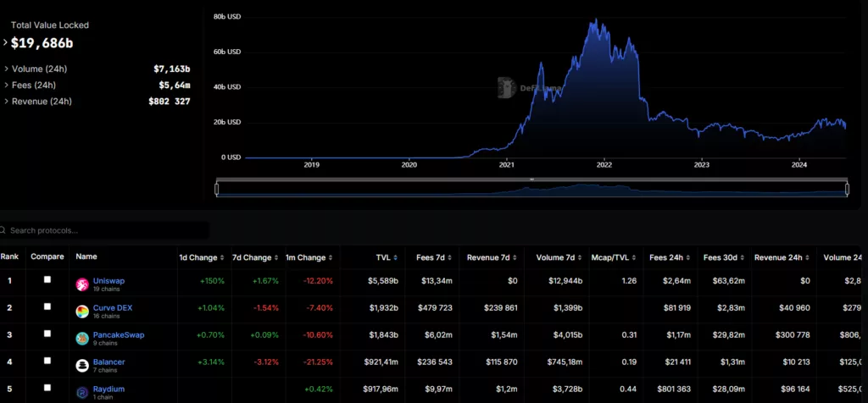Click the Compare column header
This screenshot has width=868, height=403.
coord(47,257)
